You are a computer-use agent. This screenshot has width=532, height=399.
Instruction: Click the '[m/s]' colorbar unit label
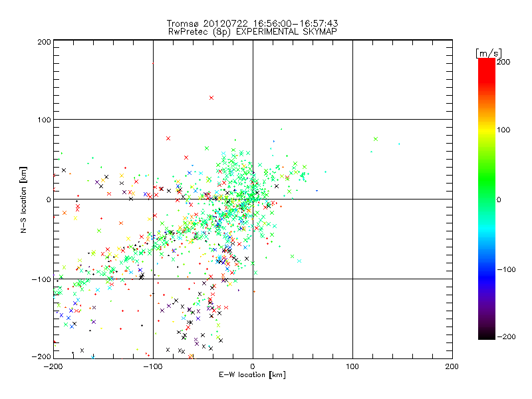point(489,53)
